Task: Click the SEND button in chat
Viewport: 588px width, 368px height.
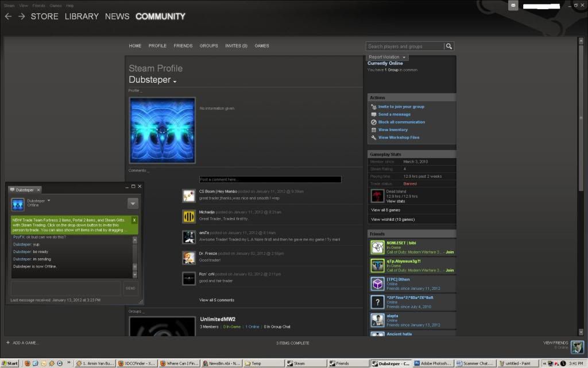Action: coord(130,289)
